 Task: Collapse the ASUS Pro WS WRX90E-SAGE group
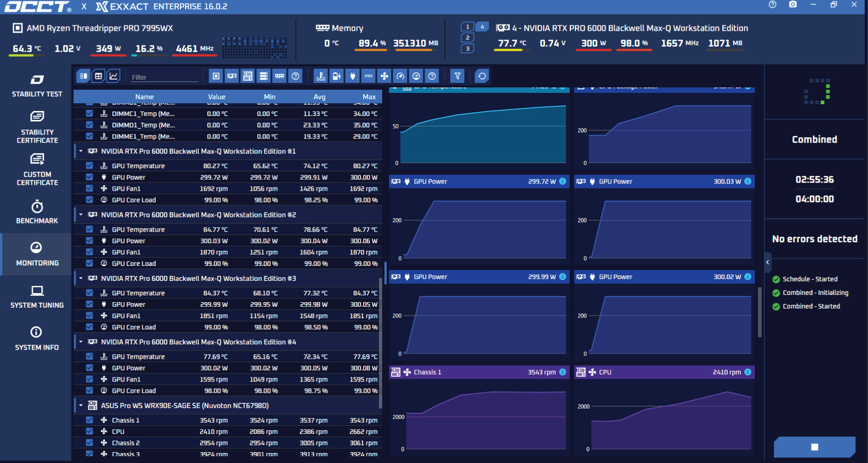pyautogui.click(x=81, y=405)
